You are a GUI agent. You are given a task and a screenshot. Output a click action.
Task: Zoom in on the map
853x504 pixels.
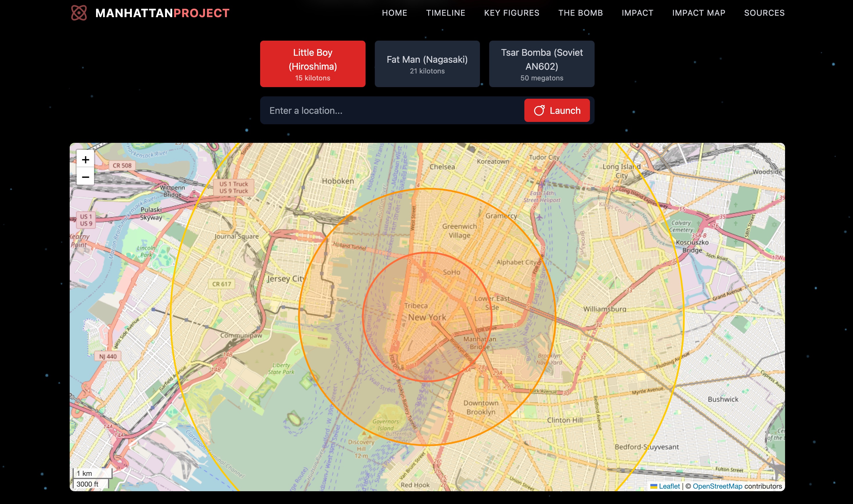click(x=85, y=159)
